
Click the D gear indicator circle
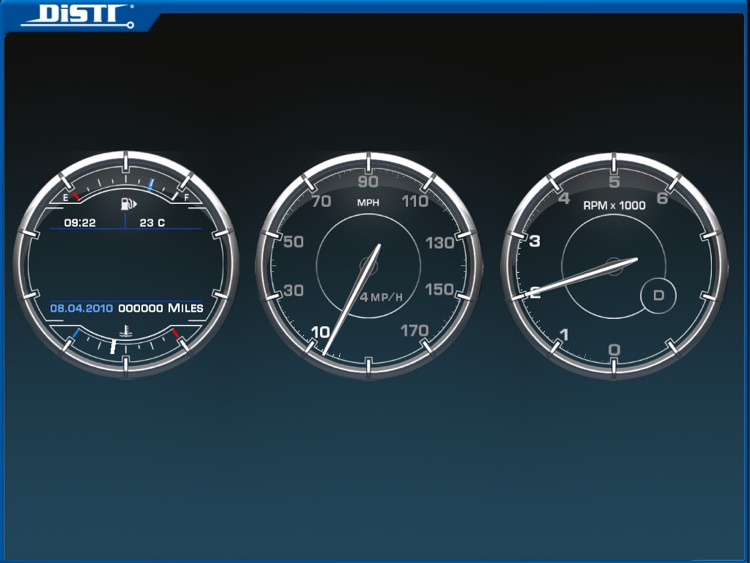click(x=659, y=296)
